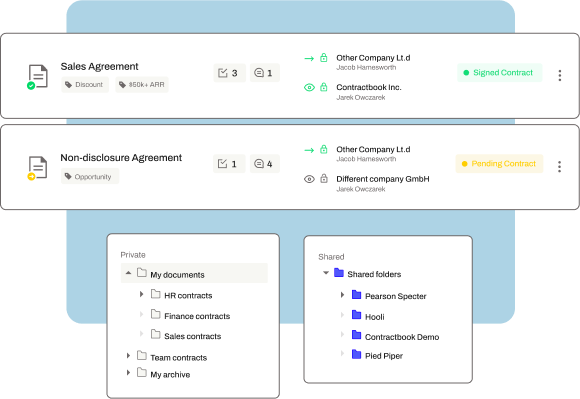Open tasks counter showing 3
Viewport: 580px width, 399px height.
tap(229, 73)
